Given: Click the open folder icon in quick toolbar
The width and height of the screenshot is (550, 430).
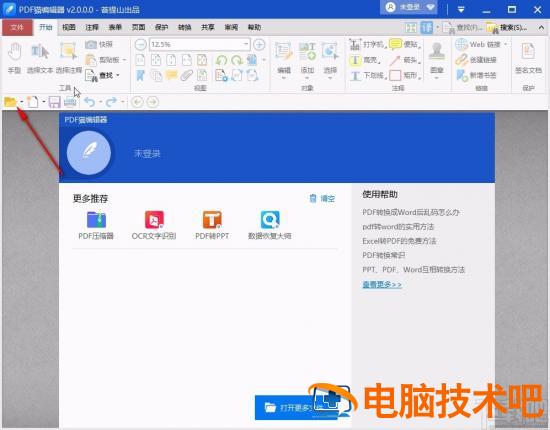Looking at the screenshot, I should pyautogui.click(x=10, y=102).
